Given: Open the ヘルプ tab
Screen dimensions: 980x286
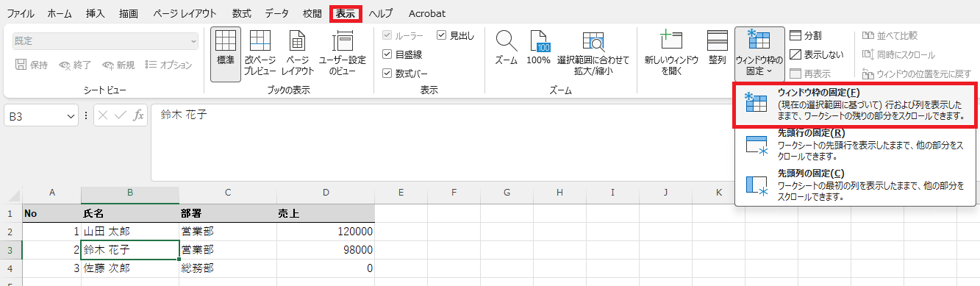Looking at the screenshot, I should click(x=381, y=13).
